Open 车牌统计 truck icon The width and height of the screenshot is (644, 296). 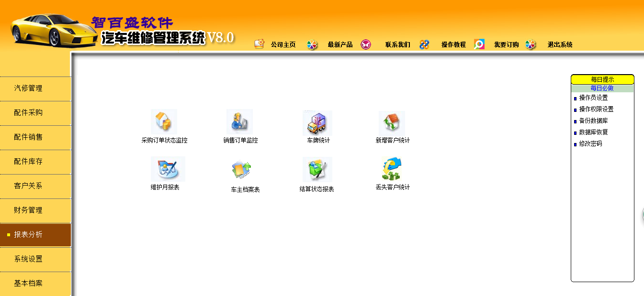pos(317,123)
